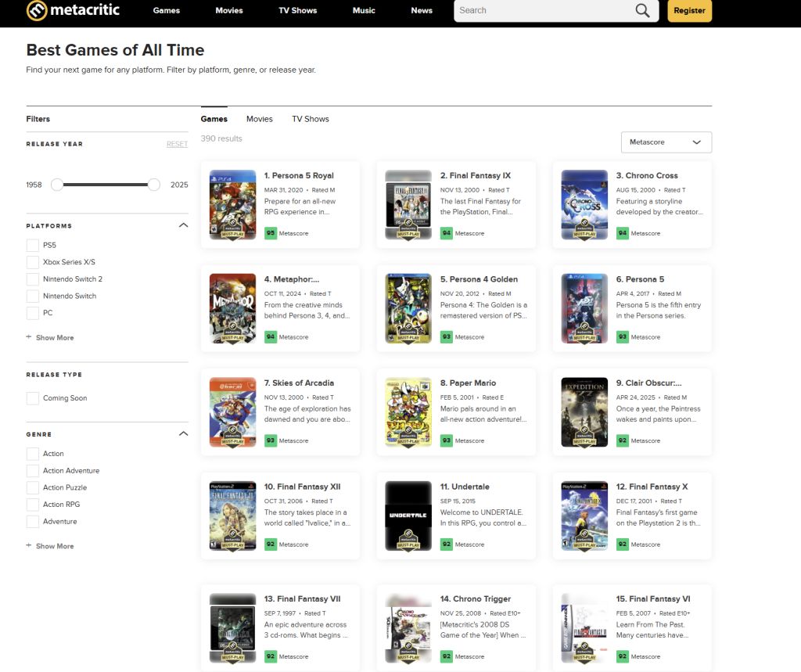Screen dimensions: 801x672
Task: Click the 92 Metascore badge of Final Fantasy VI
Action: click(622, 656)
